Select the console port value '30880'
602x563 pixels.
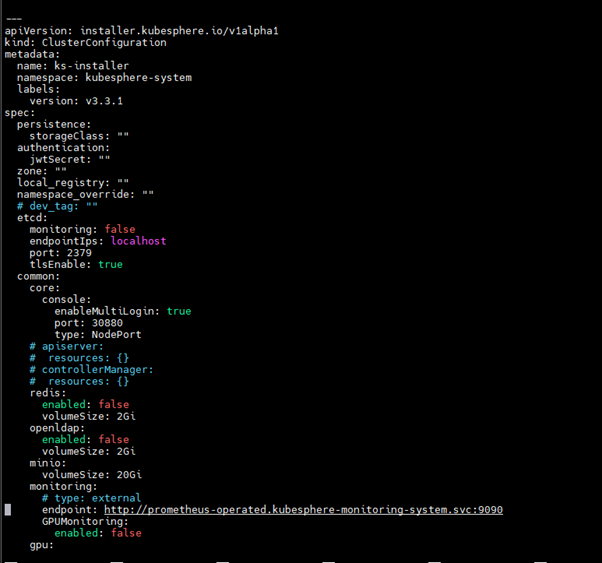(x=107, y=323)
